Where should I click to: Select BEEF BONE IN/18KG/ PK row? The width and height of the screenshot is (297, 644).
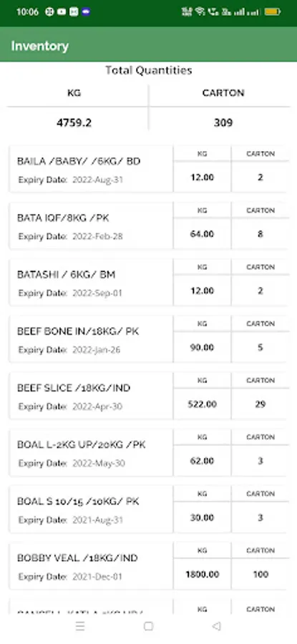[148, 339]
